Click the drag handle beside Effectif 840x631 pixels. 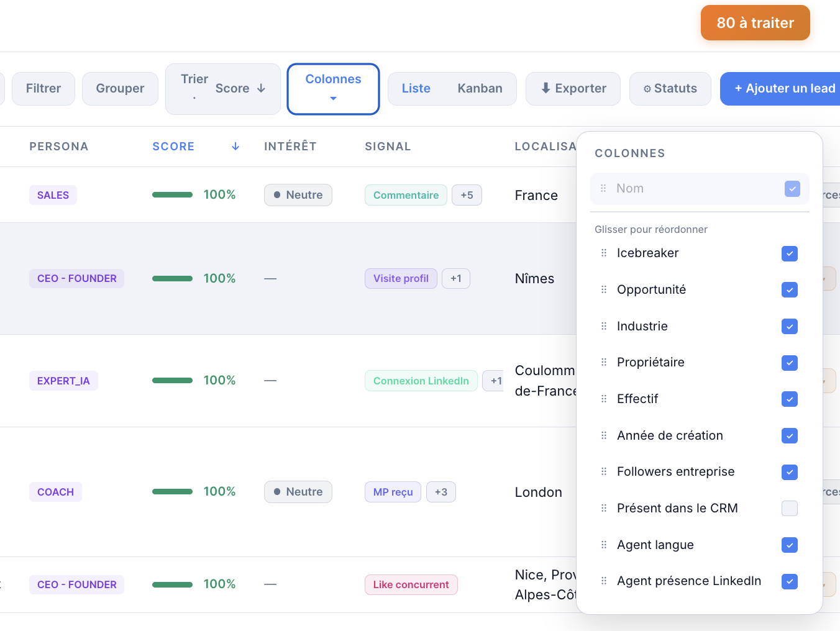point(604,399)
